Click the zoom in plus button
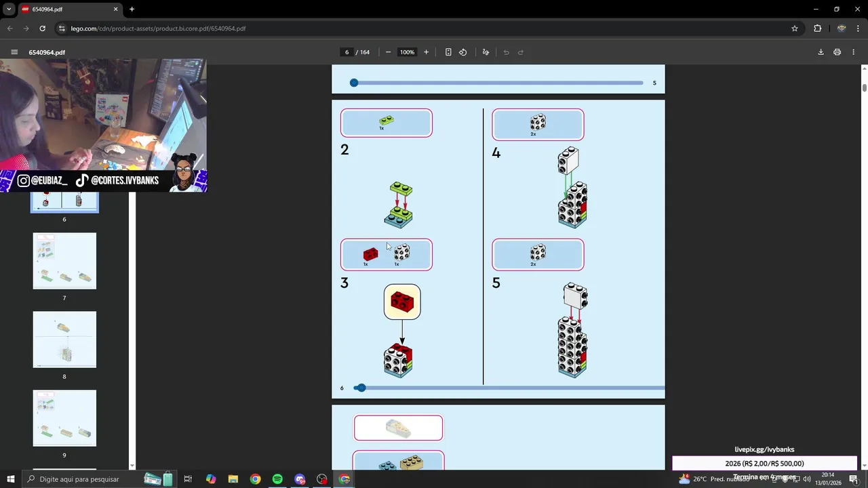Image resolution: width=868 pixels, height=488 pixels. [426, 52]
